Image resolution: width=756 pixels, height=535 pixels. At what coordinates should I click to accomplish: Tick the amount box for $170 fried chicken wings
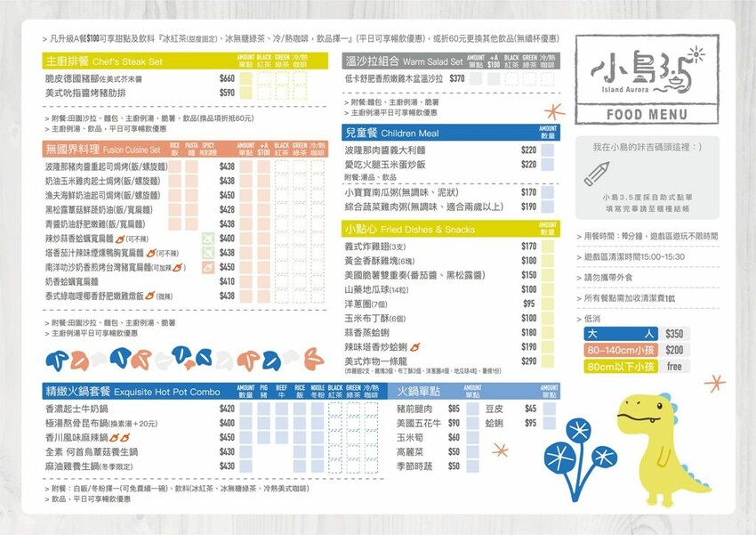[x=547, y=247]
